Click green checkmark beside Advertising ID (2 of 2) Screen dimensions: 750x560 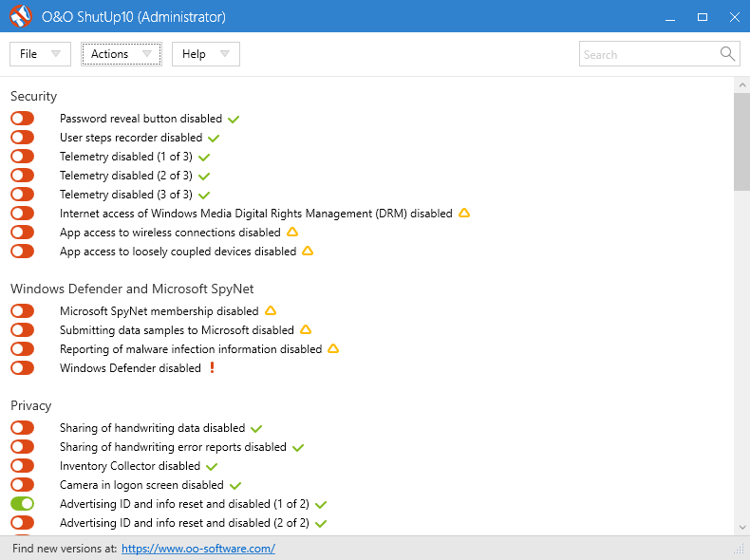[x=321, y=524]
